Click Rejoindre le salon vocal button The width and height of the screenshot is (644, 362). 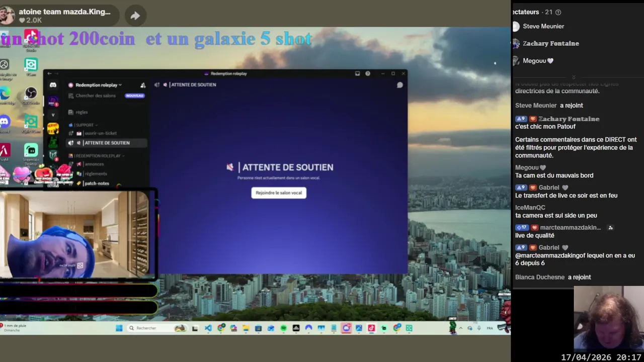click(x=279, y=193)
